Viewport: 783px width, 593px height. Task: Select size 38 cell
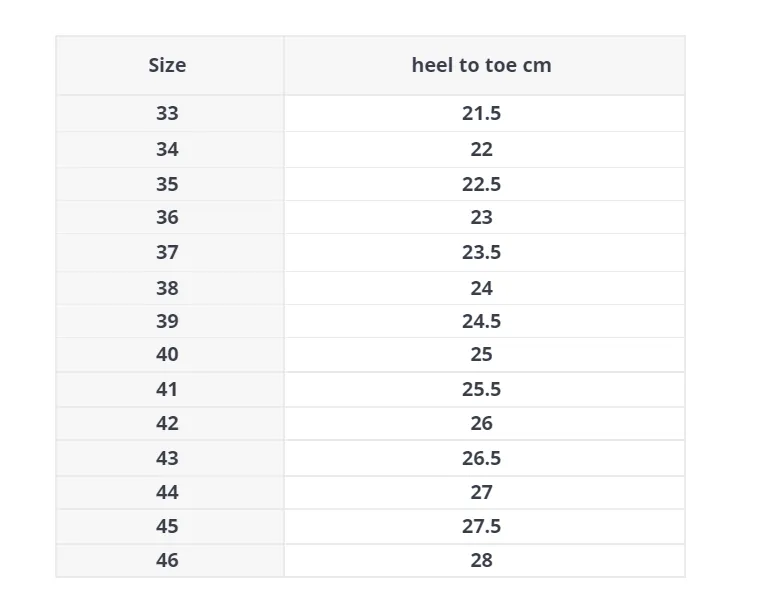click(x=167, y=288)
